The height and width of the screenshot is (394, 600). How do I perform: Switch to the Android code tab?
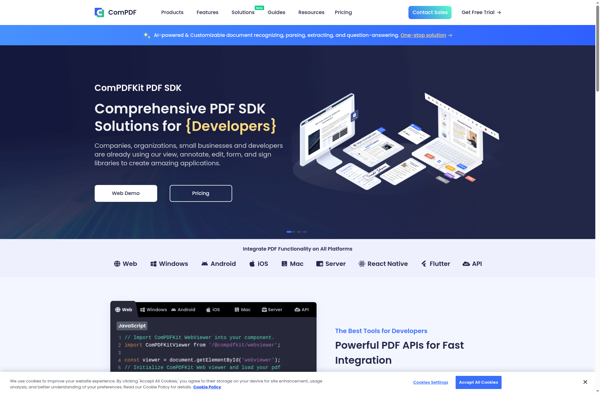pos(183,310)
